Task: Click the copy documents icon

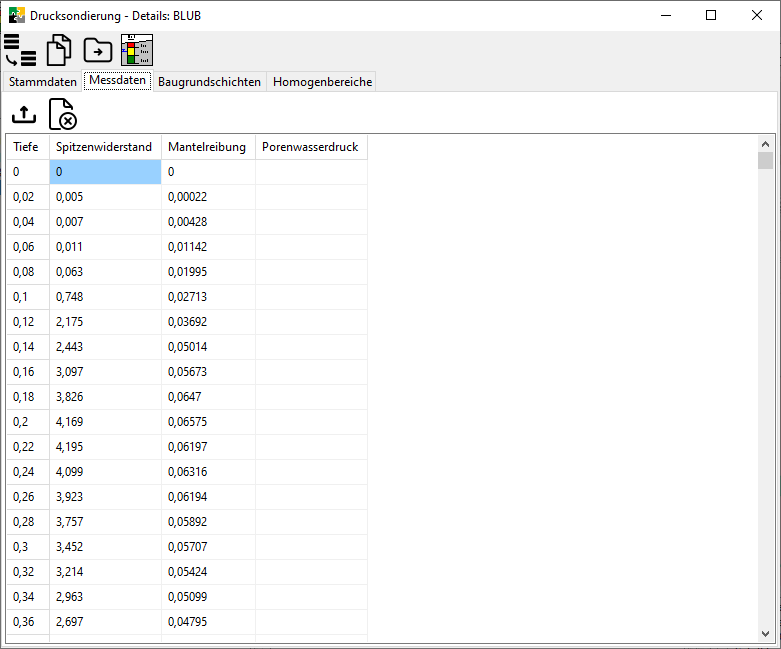Action: click(x=59, y=50)
